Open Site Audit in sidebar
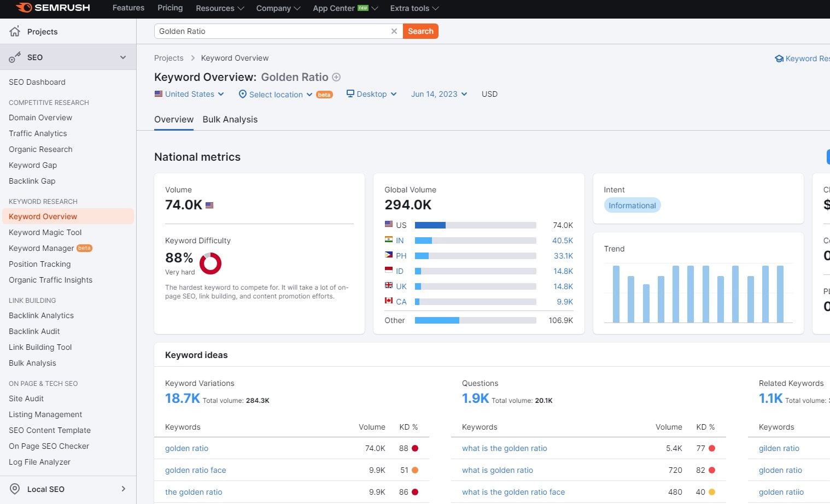This screenshot has height=504, width=830. pyautogui.click(x=26, y=398)
